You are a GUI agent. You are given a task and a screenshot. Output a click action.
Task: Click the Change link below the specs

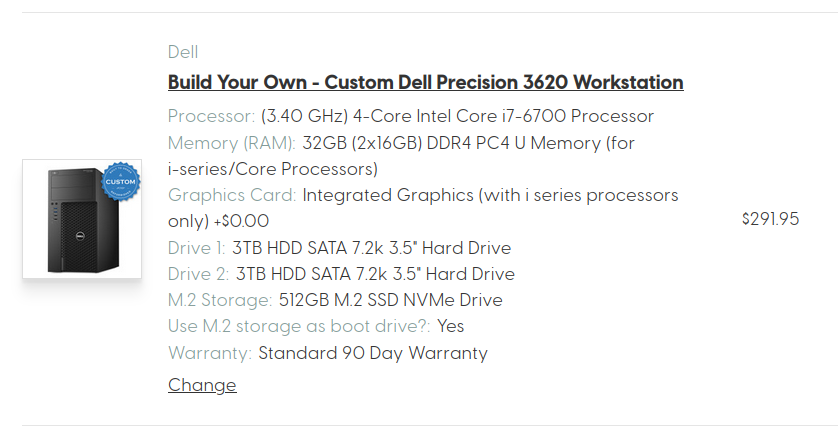click(x=202, y=385)
